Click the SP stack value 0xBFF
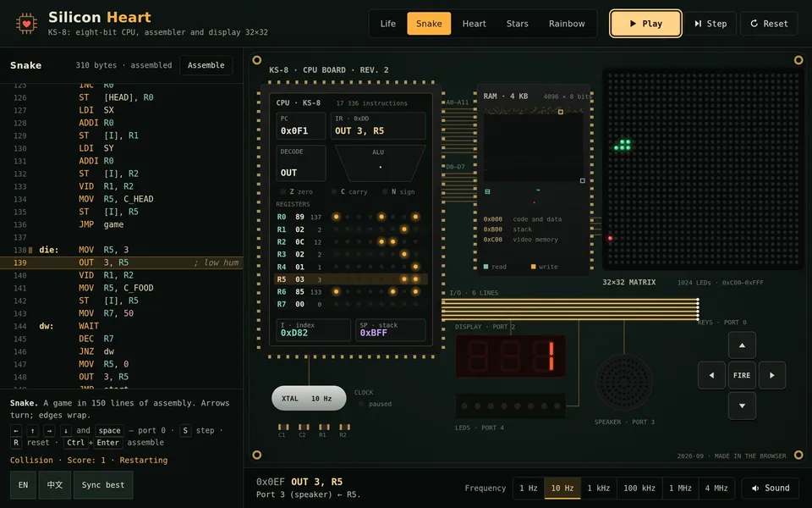 373,333
